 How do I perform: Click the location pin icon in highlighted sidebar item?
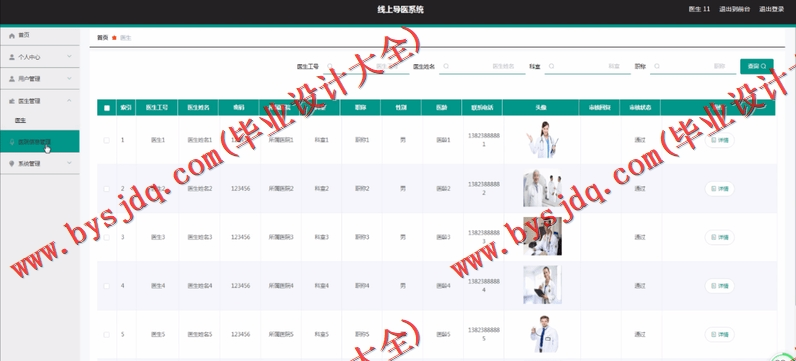(12, 142)
